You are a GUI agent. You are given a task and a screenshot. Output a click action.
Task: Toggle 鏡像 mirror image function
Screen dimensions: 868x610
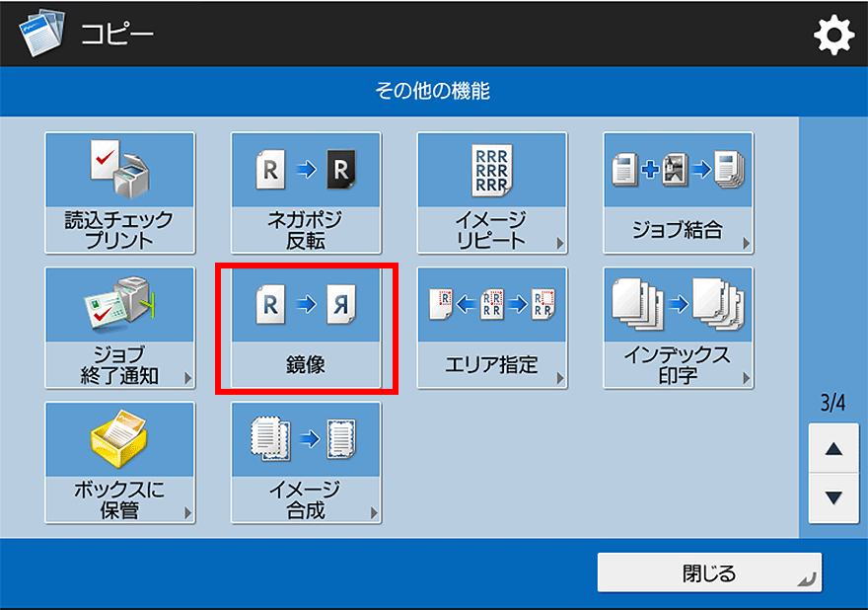(x=306, y=328)
